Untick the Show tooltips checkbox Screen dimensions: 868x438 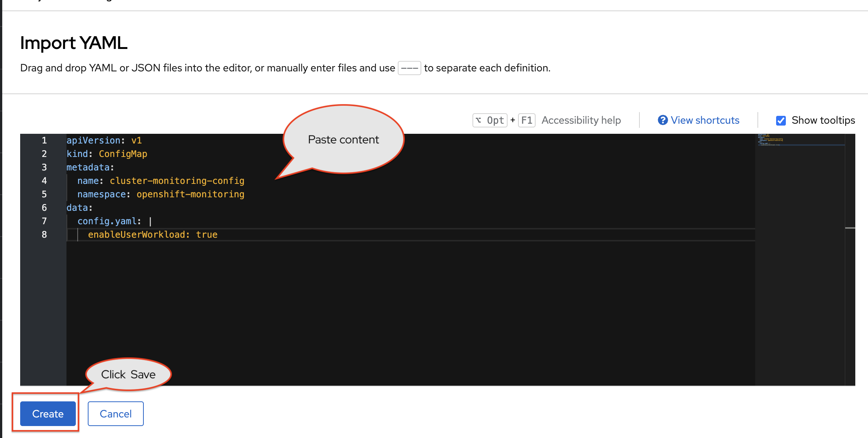coord(781,120)
